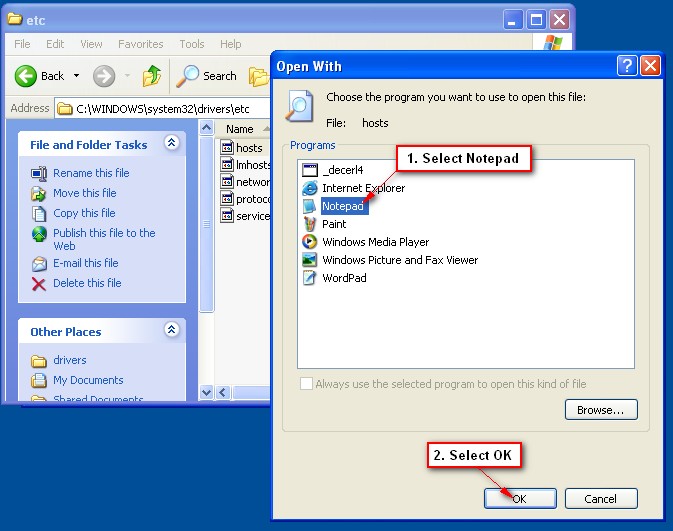Click the OK button in Open With
The height and width of the screenshot is (531, 673).
click(x=520, y=498)
